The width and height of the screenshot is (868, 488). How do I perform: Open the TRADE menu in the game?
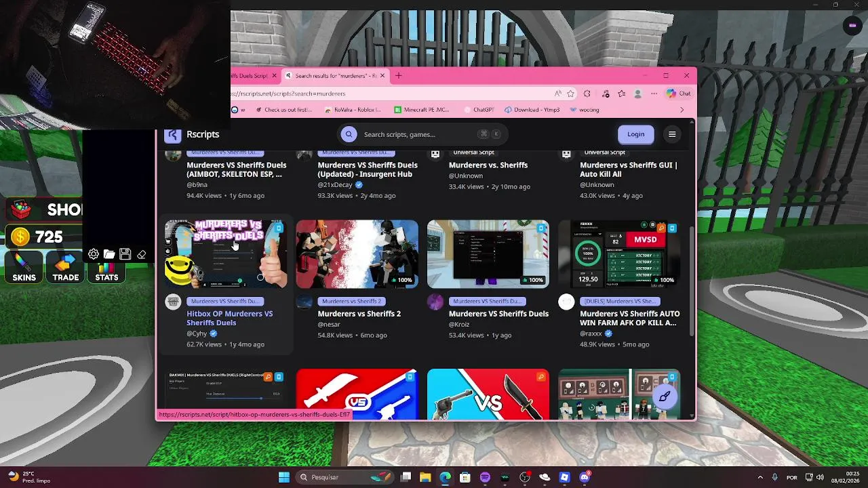pos(66,268)
